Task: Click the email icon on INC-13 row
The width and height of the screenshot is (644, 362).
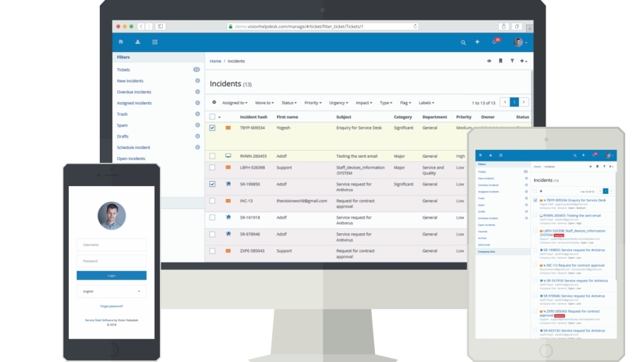Action: [228, 201]
